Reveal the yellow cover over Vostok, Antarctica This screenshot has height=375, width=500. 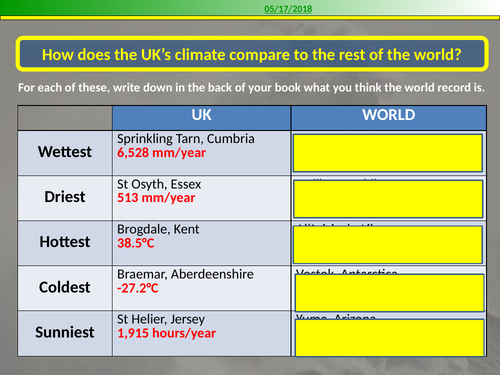point(390,293)
